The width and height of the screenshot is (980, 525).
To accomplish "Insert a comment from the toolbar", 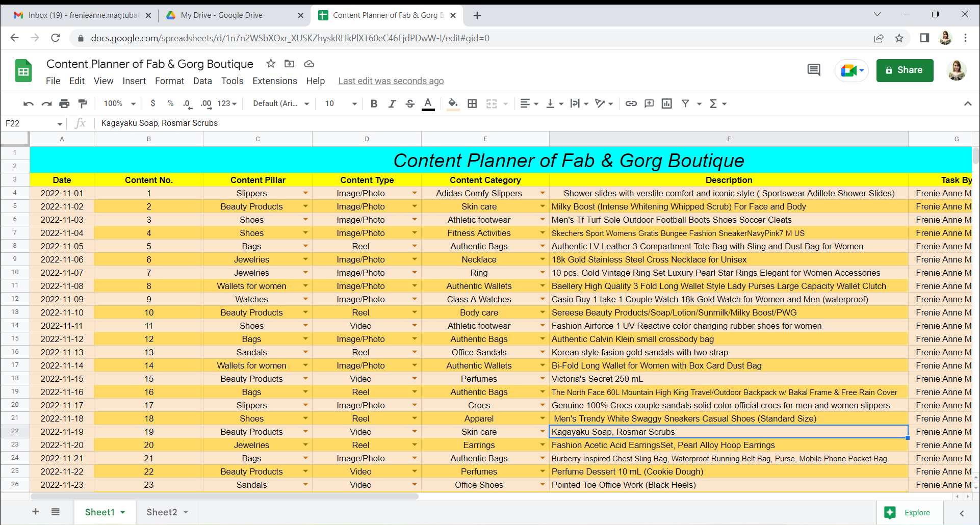I will [649, 103].
